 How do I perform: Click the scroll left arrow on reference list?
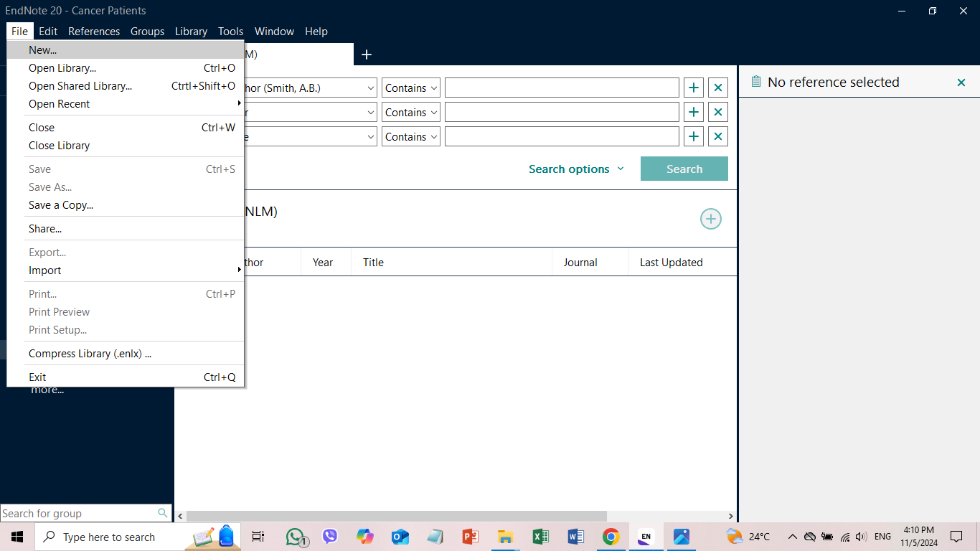pyautogui.click(x=181, y=516)
